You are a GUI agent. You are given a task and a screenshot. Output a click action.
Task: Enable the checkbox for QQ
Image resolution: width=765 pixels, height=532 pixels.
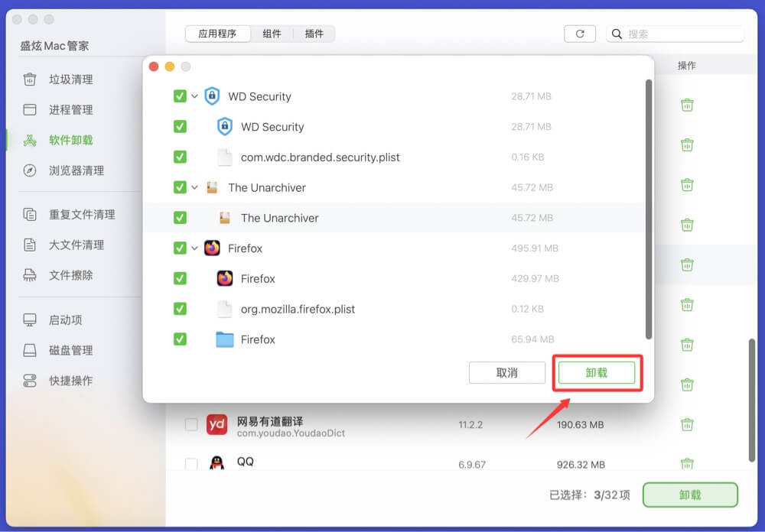pos(191,462)
